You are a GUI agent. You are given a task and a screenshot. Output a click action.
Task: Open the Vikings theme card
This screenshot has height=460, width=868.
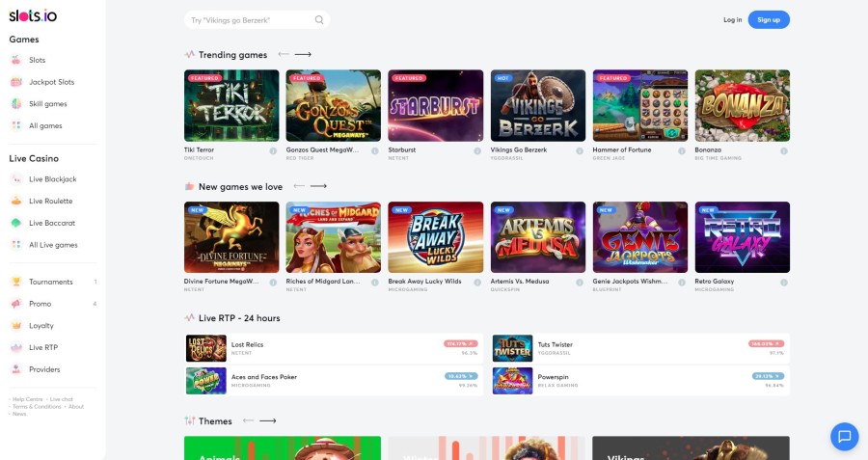pyautogui.click(x=691, y=447)
